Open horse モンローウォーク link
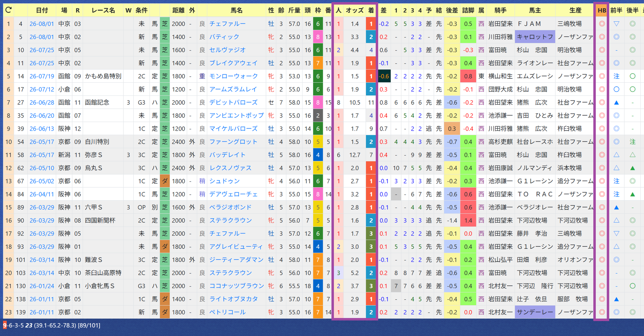The width and height of the screenshot is (644, 336). pos(233,76)
